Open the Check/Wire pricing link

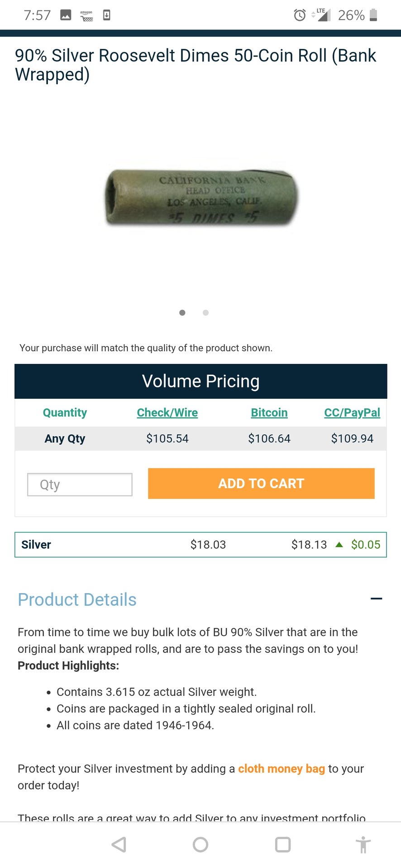pos(167,412)
